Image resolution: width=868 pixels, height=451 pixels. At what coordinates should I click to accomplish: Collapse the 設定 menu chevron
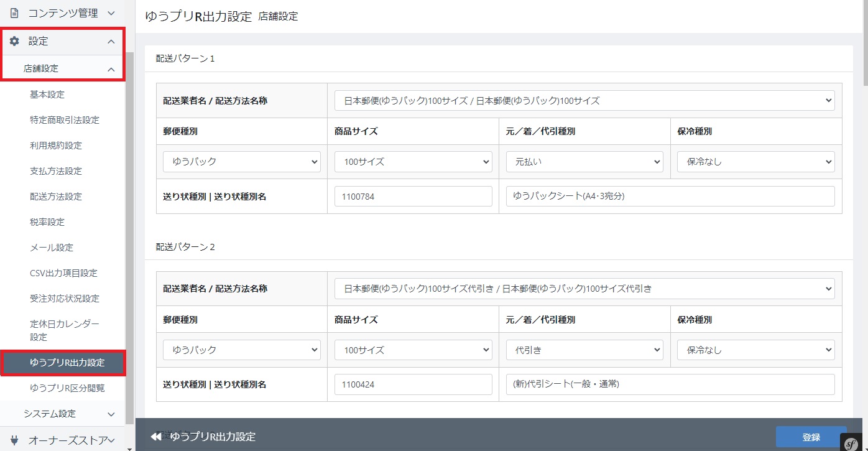coord(111,41)
